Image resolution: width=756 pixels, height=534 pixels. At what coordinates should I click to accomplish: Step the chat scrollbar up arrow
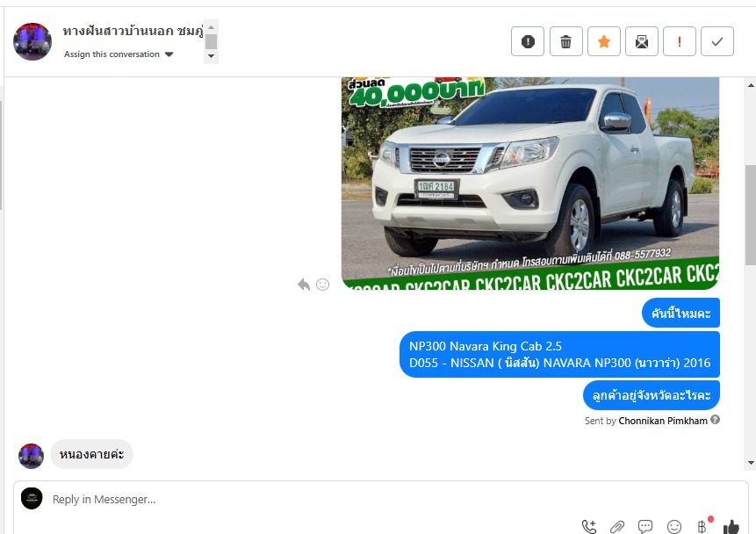[x=751, y=85]
